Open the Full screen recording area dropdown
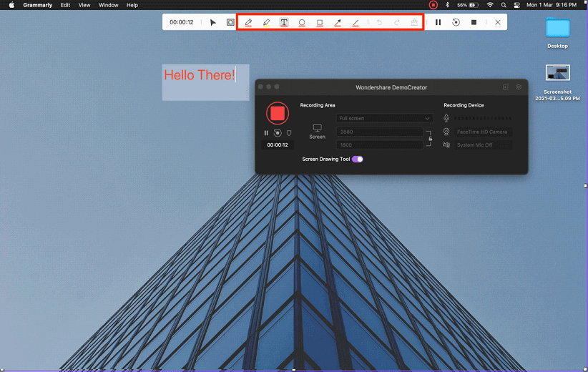Screen dimensions: 588x372 click(385, 118)
